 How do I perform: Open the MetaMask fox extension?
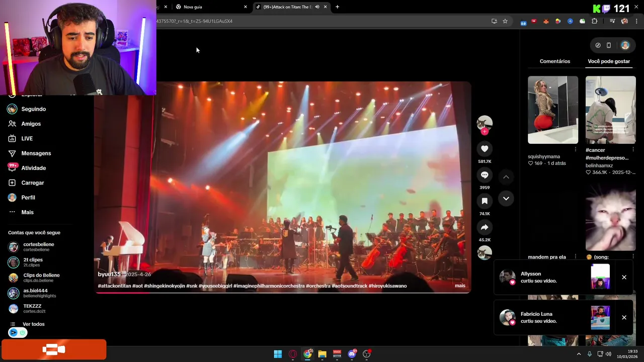tap(546, 21)
